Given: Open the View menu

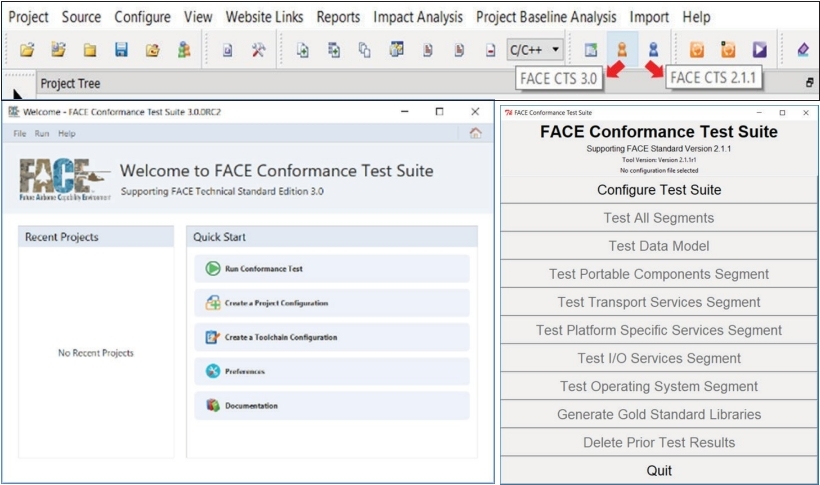Looking at the screenshot, I should 198,17.
